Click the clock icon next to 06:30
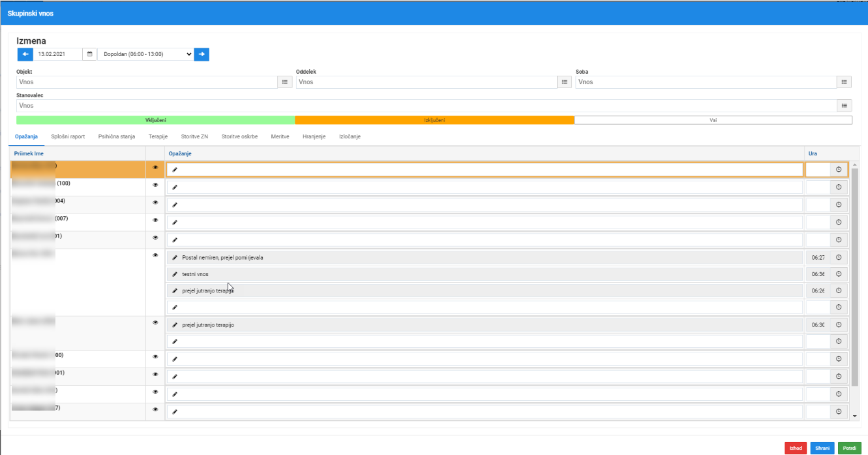 pyautogui.click(x=839, y=324)
